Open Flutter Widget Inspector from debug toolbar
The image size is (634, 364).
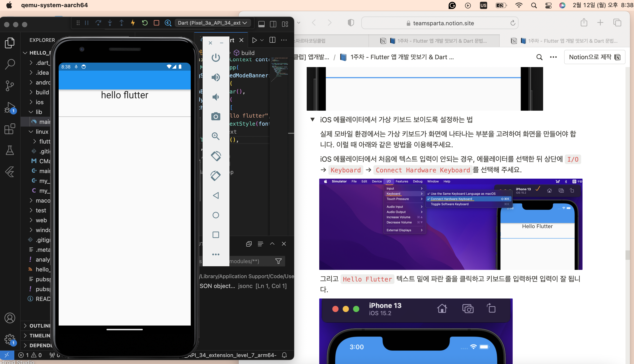coord(168,23)
